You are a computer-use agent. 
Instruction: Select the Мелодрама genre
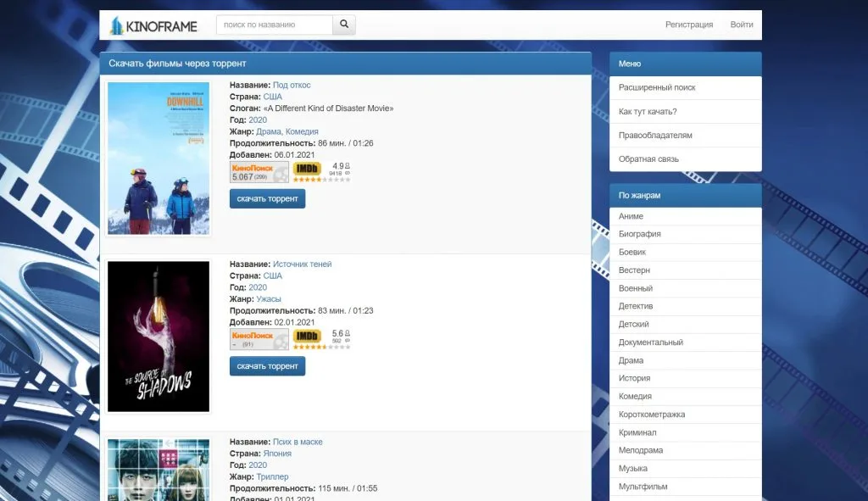click(685, 451)
